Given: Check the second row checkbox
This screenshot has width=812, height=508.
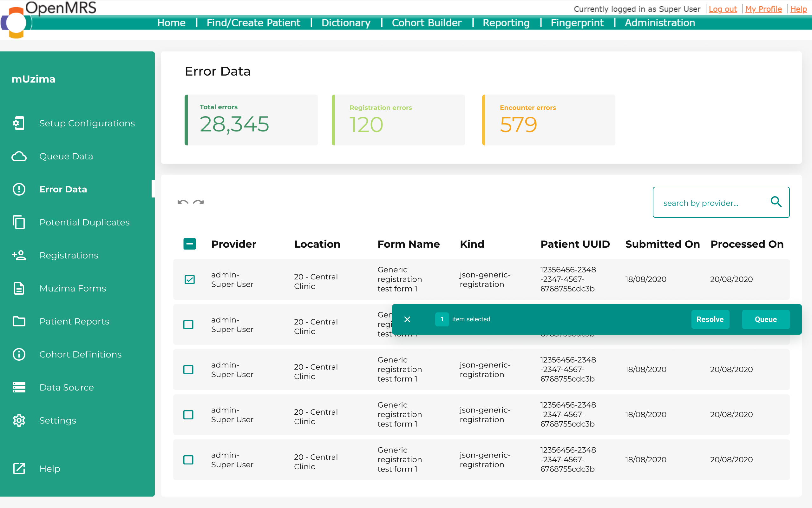Looking at the screenshot, I should 188,324.
